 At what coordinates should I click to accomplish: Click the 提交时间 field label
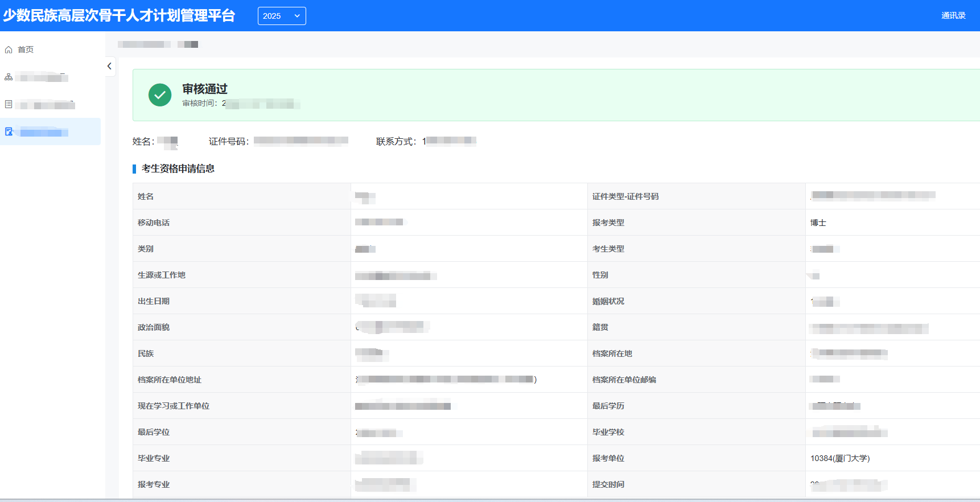[608, 484]
